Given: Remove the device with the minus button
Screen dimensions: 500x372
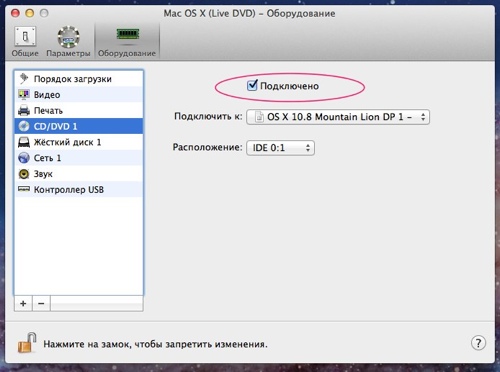Looking at the screenshot, I should point(41,303).
